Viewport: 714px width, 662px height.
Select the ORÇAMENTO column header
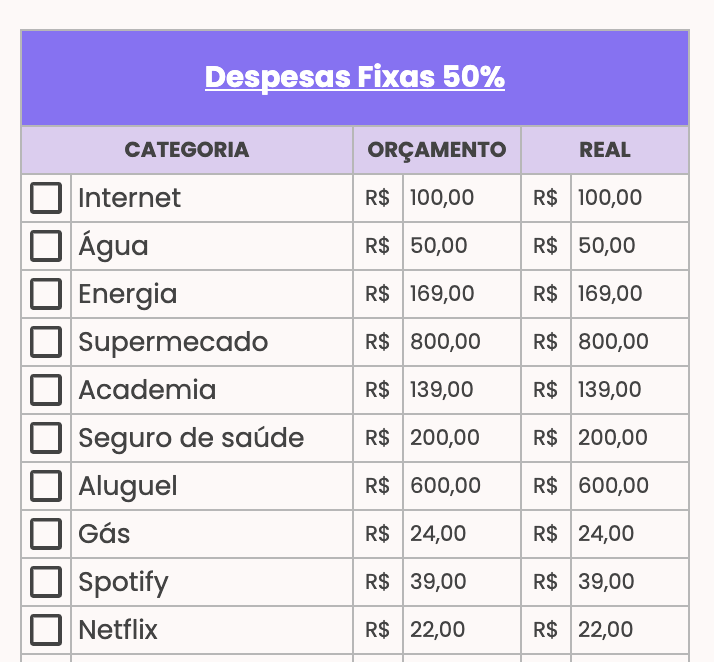pos(437,150)
